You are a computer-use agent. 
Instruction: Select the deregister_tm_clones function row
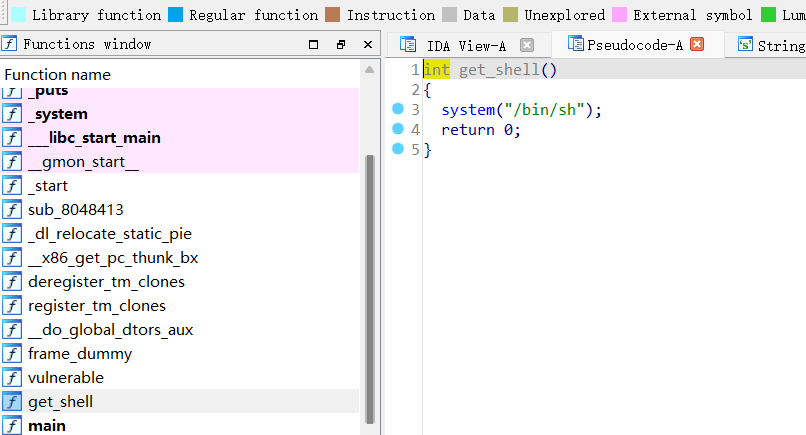click(180, 282)
